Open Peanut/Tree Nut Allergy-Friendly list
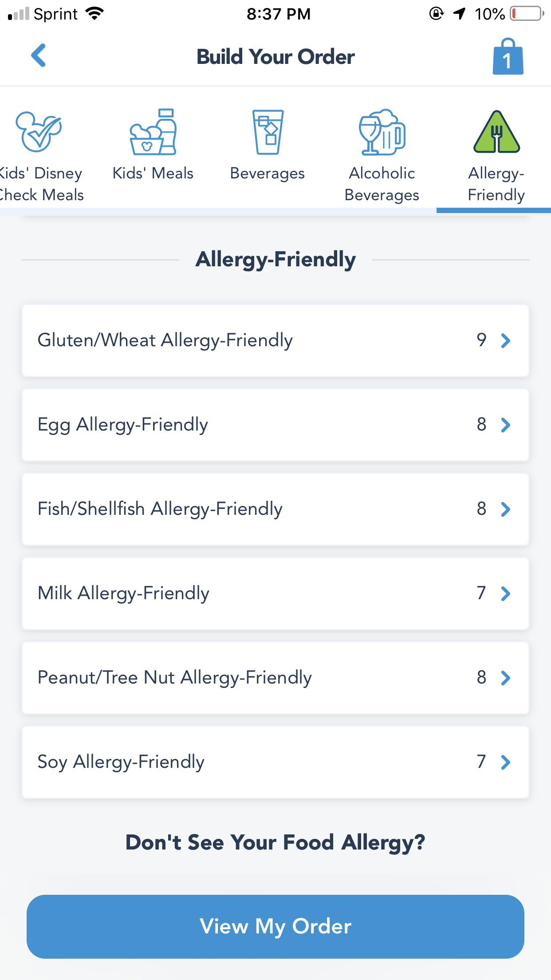 275,678
